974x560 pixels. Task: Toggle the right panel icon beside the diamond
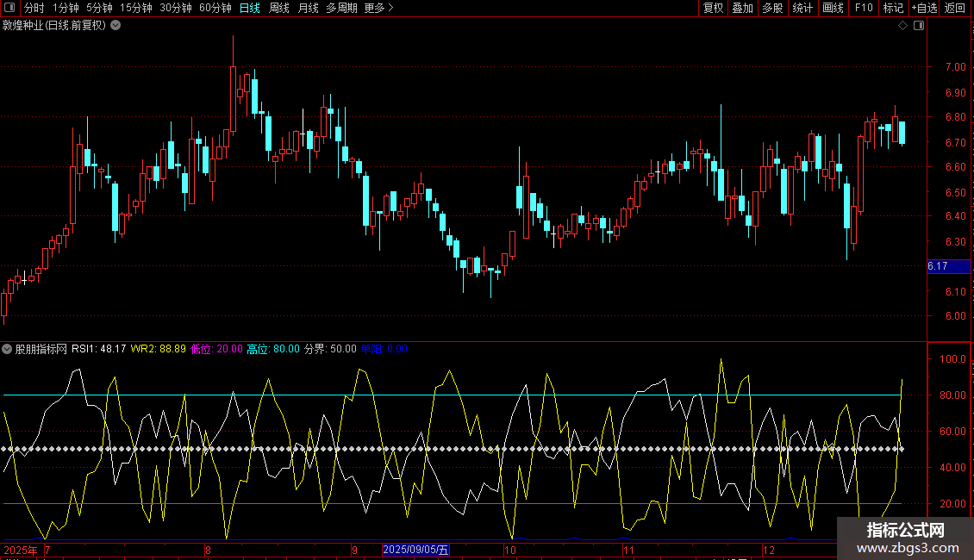coord(919,26)
